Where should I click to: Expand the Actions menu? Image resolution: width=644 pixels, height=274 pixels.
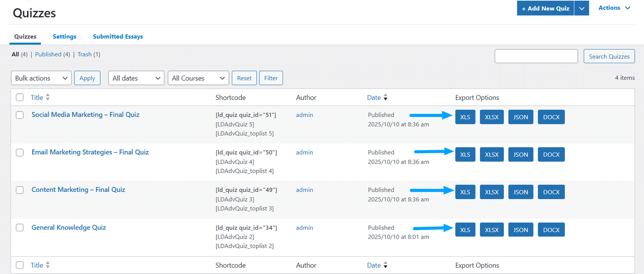[614, 8]
